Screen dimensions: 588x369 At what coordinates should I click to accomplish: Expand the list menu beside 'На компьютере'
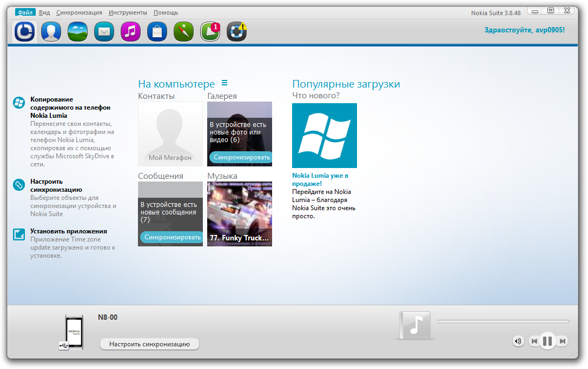coord(224,83)
